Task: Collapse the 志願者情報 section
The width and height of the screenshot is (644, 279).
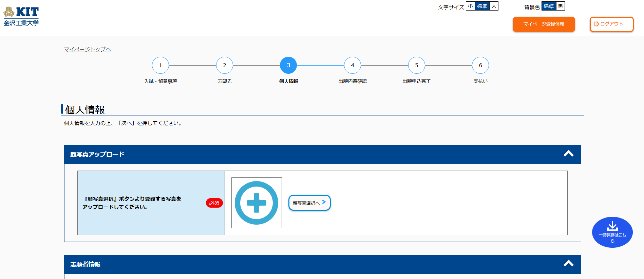Action: point(569,264)
